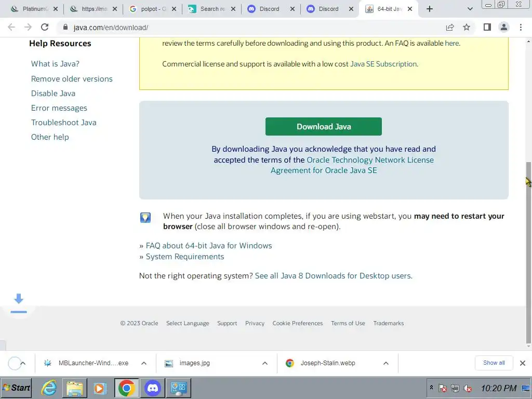Switch to the first Discord tab

tap(271, 9)
